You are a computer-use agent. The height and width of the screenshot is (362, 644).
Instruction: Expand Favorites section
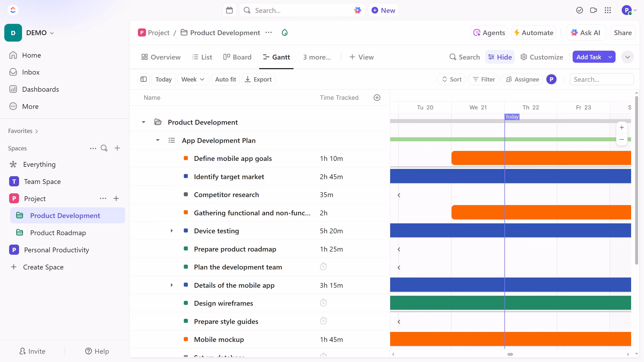[x=23, y=131]
